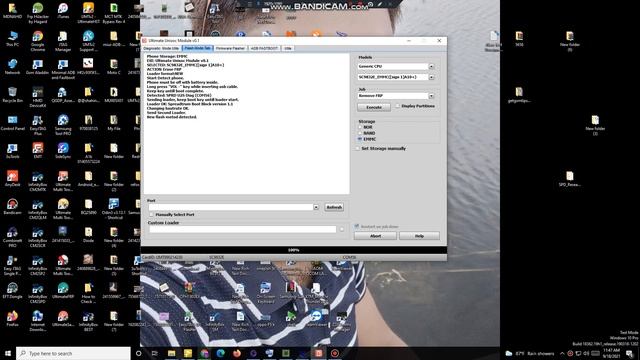Screen dimensions: 640x360
Task: Expand the Port dropdown list
Action: tap(316, 207)
